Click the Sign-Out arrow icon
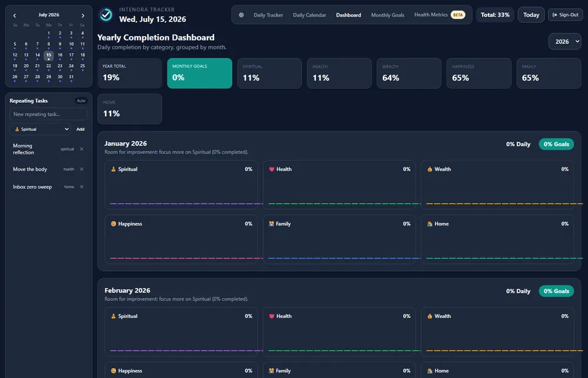588x378 pixels. (554, 15)
